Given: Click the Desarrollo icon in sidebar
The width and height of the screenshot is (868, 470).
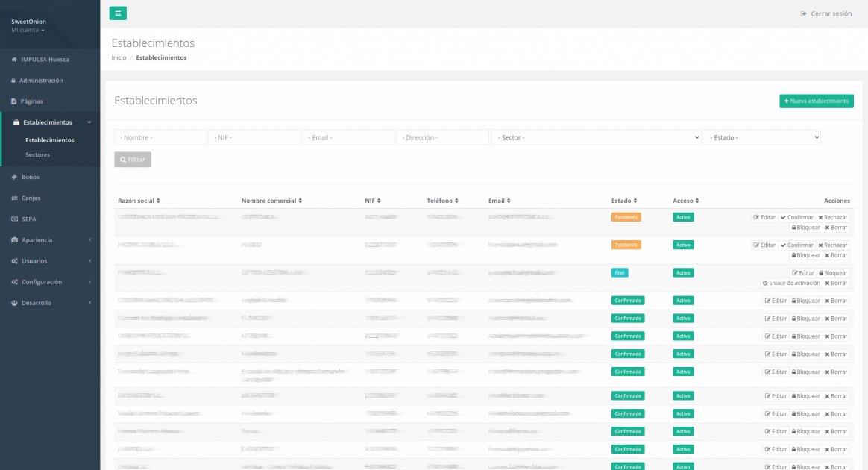Looking at the screenshot, I should pos(16,302).
